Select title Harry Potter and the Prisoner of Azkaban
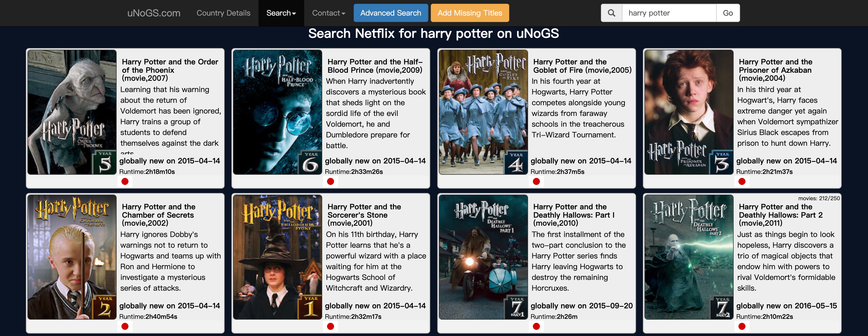 776,70
